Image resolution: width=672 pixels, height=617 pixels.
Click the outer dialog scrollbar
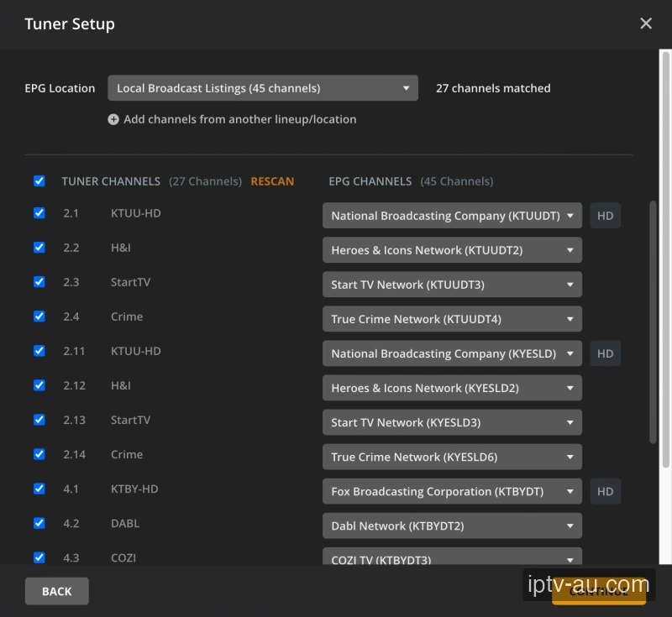pyautogui.click(x=665, y=259)
